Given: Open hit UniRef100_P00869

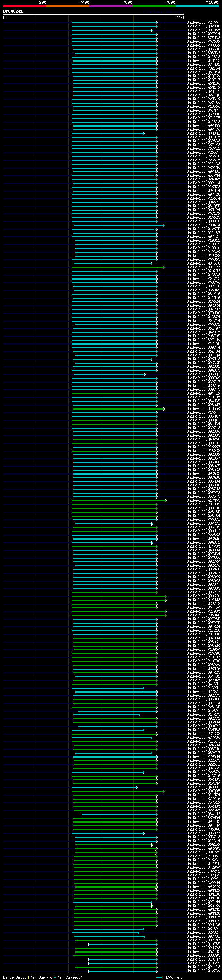Looking at the screenshot, I should point(203,45).
